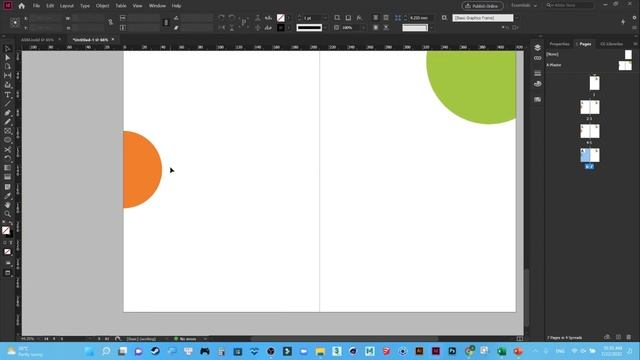The image size is (640, 360).
Task: Click the create new page icon
Action: pyautogui.click(x=618, y=337)
